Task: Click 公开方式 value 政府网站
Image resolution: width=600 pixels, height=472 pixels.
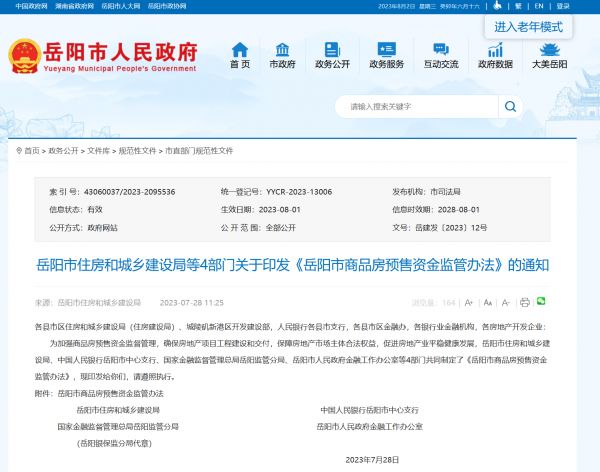Action: pos(103,228)
